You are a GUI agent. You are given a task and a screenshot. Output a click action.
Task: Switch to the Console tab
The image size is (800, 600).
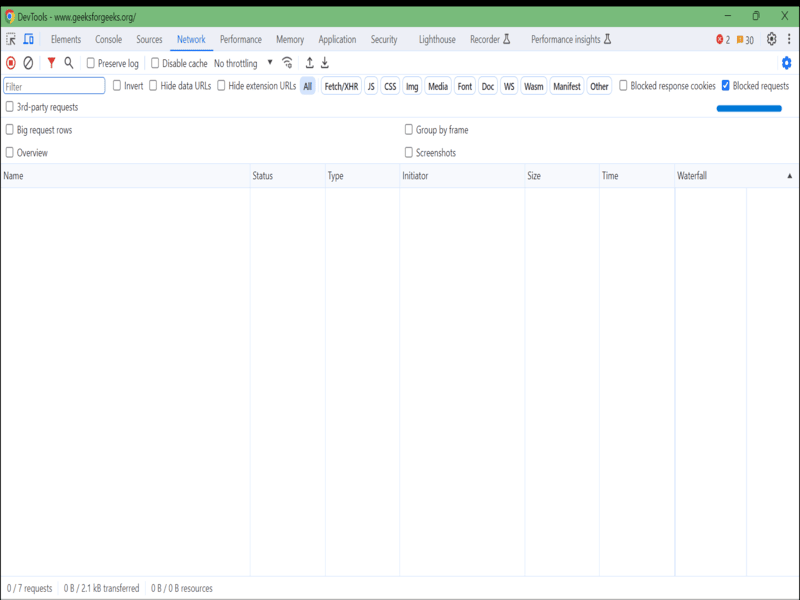108,39
